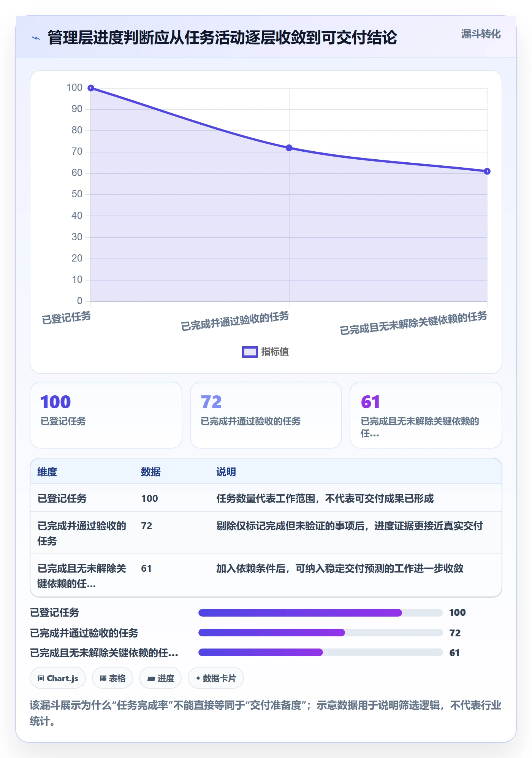Click the Chart.js tag

(58, 678)
